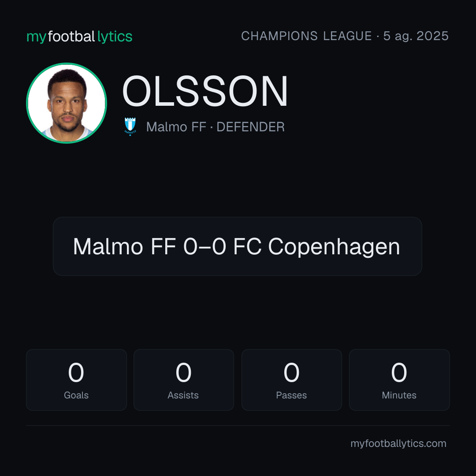Click the green 'lytics' part of logo
This screenshot has height=476, width=476.
(x=115, y=37)
